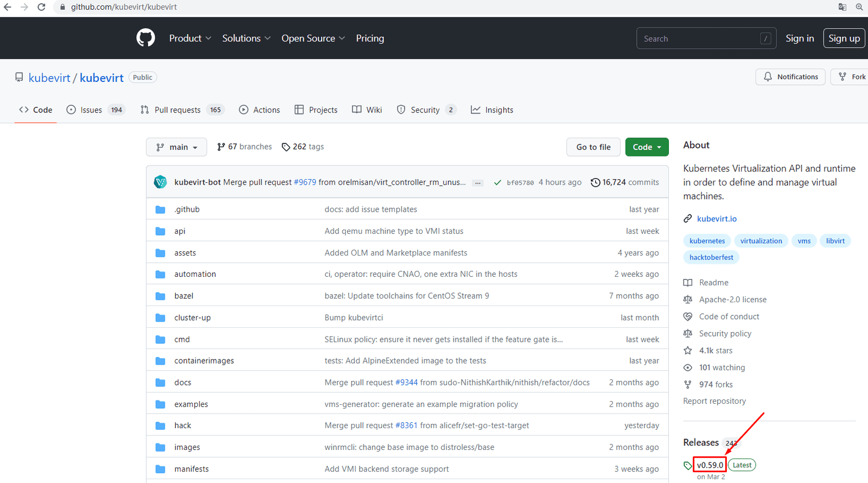
Task: Click the kubevirt-bot avatar icon
Action: [x=161, y=182]
